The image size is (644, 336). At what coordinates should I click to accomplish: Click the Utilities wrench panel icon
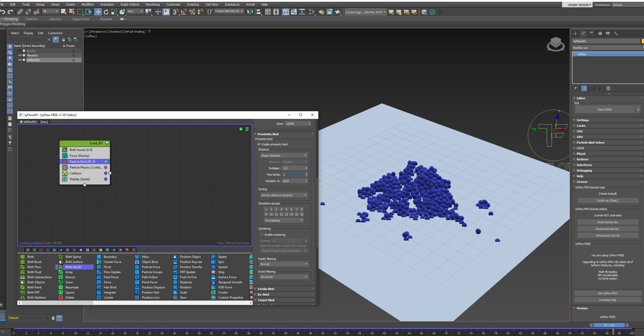(616, 34)
